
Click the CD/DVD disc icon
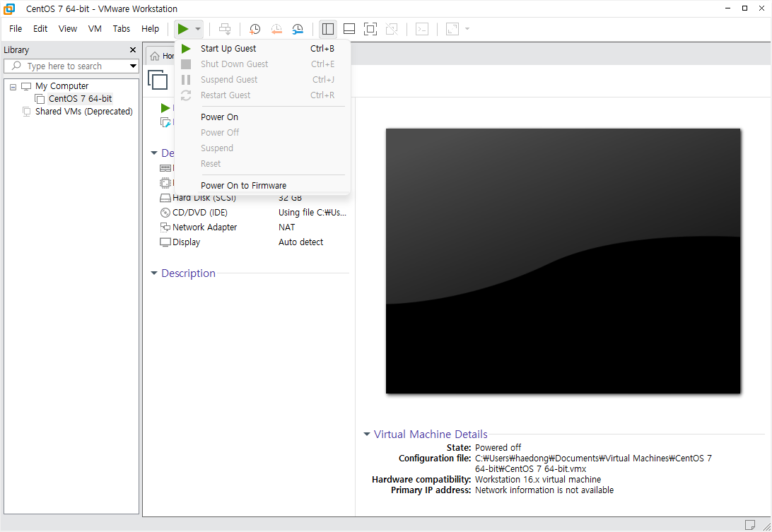point(165,213)
